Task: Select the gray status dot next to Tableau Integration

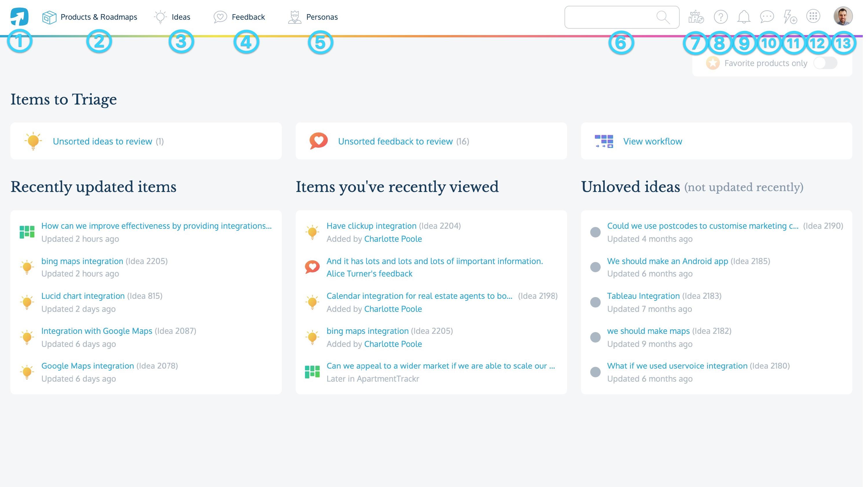Action: point(595,303)
